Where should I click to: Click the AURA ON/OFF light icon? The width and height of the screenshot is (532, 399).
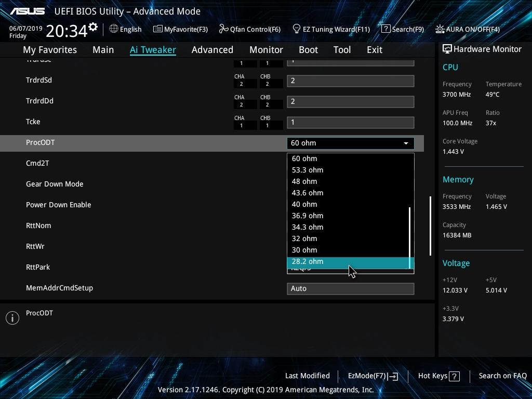[440, 29]
